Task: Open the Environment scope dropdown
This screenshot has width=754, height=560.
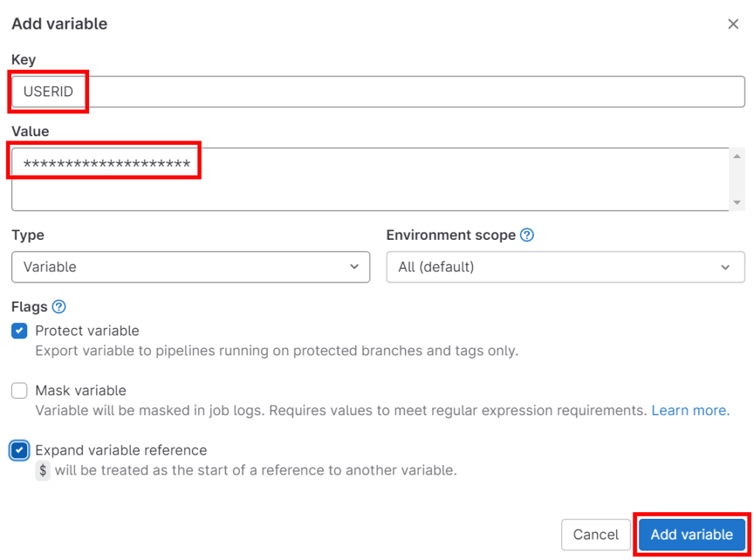Action: pos(565,267)
